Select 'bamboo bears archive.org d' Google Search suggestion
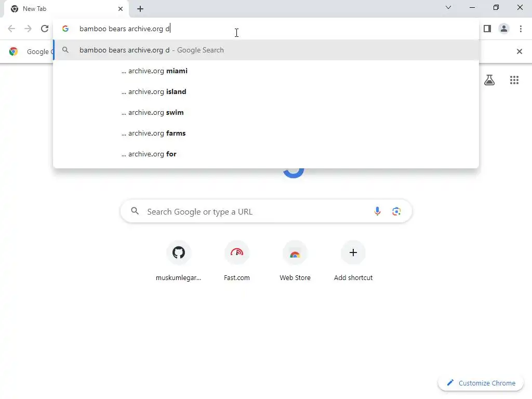Viewport: 532px width, 399px height. [266, 50]
